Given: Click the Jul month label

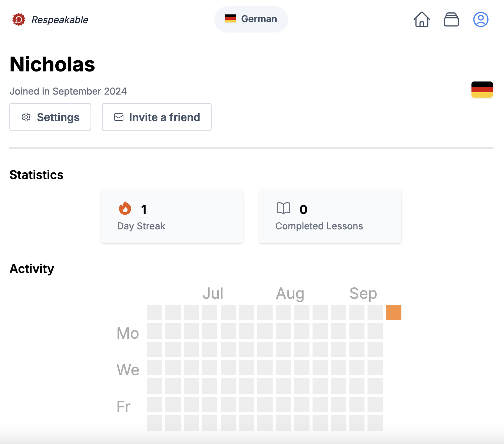Looking at the screenshot, I should (x=213, y=293).
